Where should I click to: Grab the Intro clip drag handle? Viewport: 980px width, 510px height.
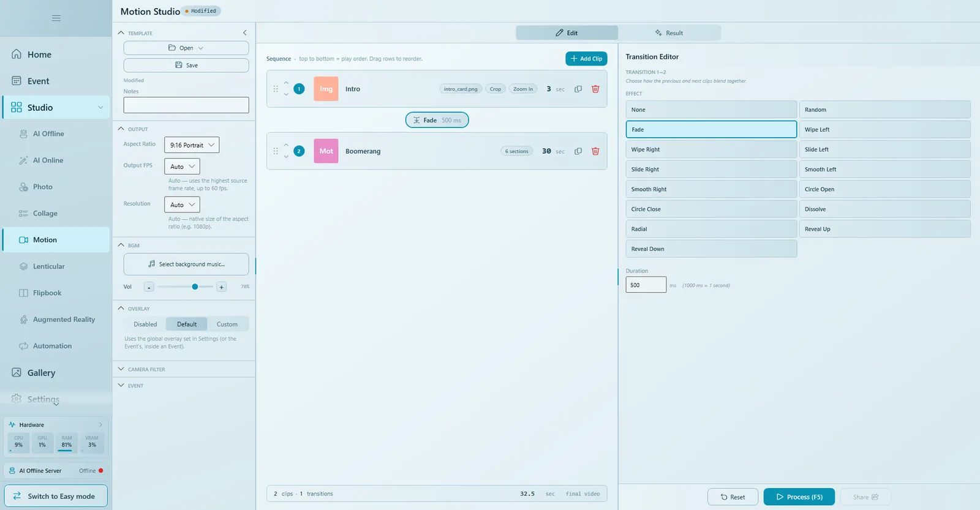click(x=276, y=89)
